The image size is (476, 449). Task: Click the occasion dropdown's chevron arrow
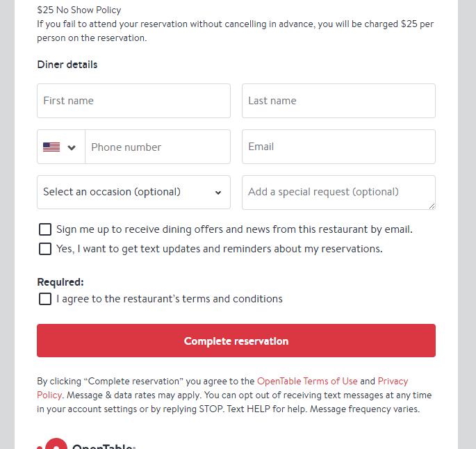pyautogui.click(x=218, y=193)
